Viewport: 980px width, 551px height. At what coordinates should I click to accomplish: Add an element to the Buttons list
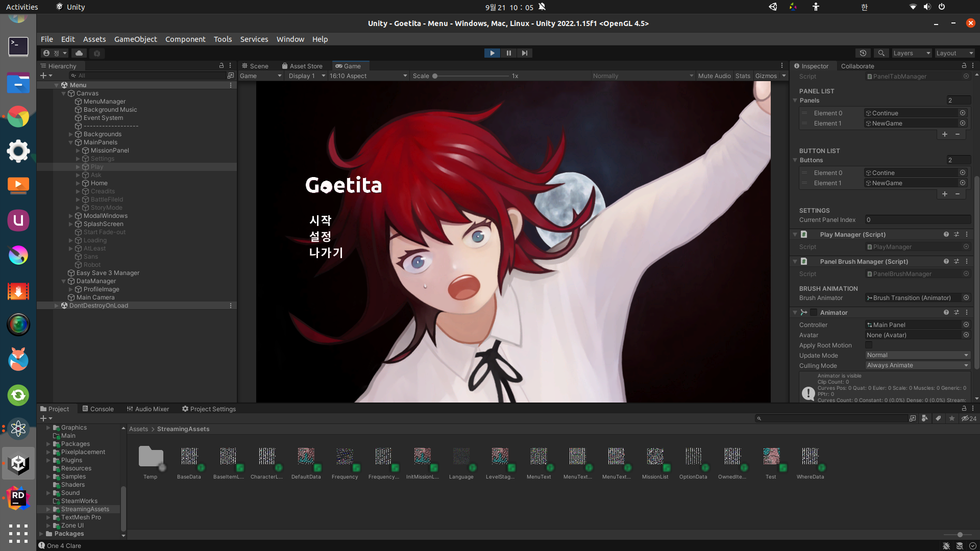pyautogui.click(x=945, y=194)
